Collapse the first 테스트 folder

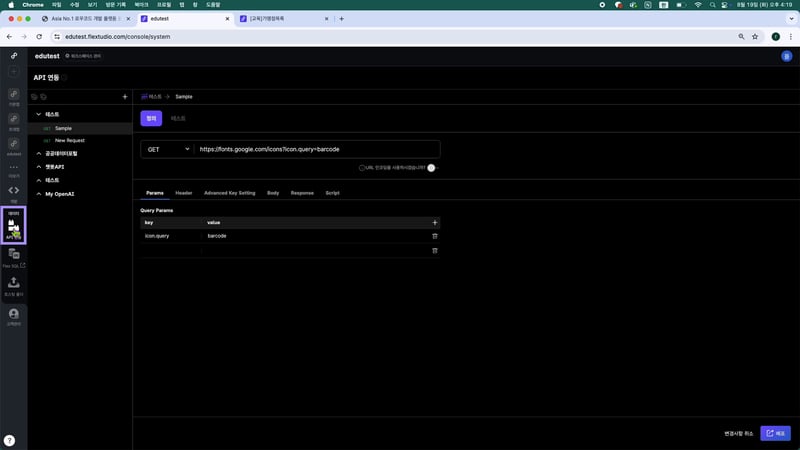(38, 115)
